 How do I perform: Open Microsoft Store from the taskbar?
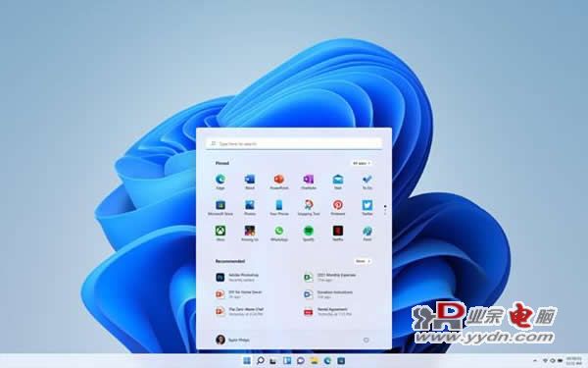pyautogui.click(x=341, y=361)
